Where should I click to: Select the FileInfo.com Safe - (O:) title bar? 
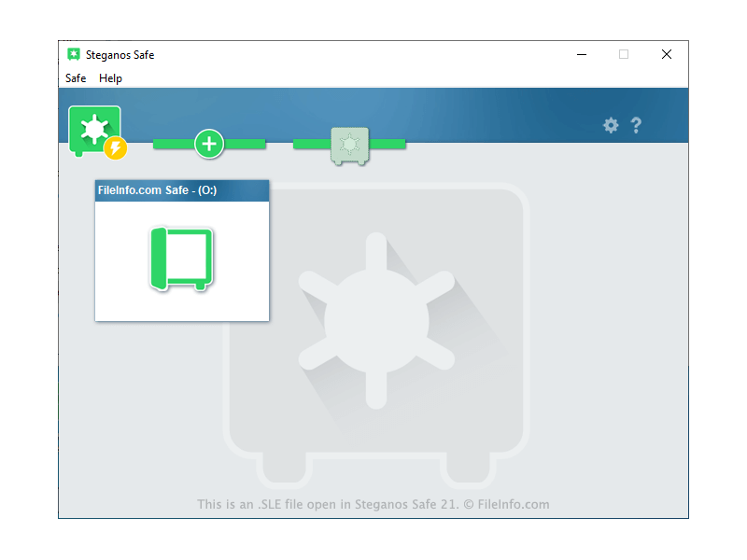tap(182, 190)
